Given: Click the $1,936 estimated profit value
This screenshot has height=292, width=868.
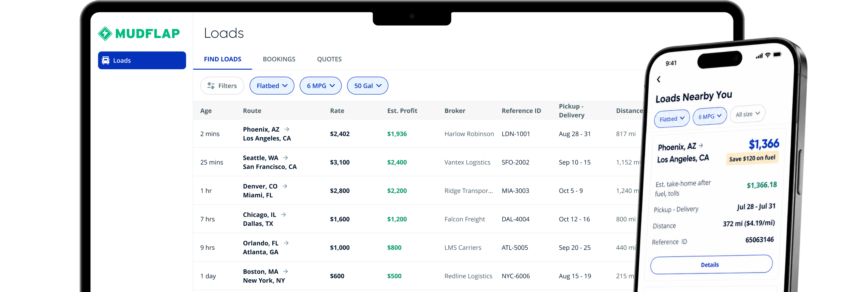Looking at the screenshot, I should click(x=397, y=134).
